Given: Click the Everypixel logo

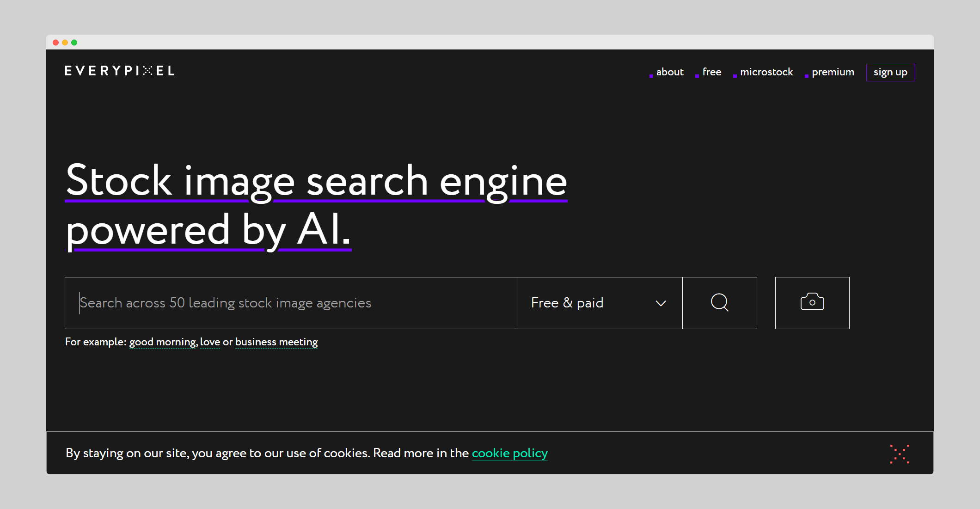Looking at the screenshot, I should [120, 71].
